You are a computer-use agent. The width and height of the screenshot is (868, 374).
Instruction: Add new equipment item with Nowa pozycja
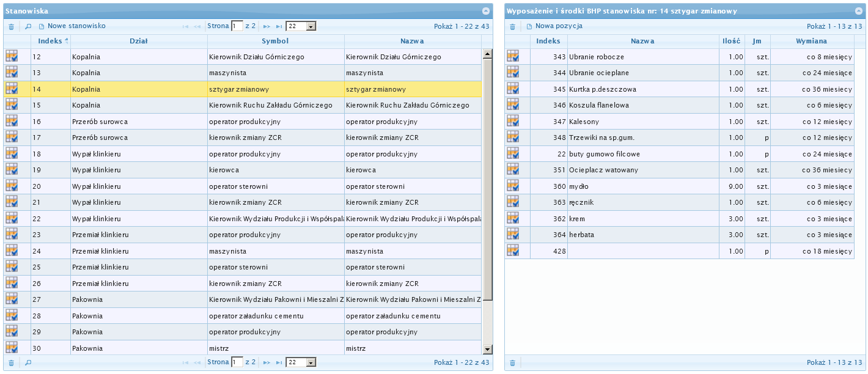pos(554,26)
